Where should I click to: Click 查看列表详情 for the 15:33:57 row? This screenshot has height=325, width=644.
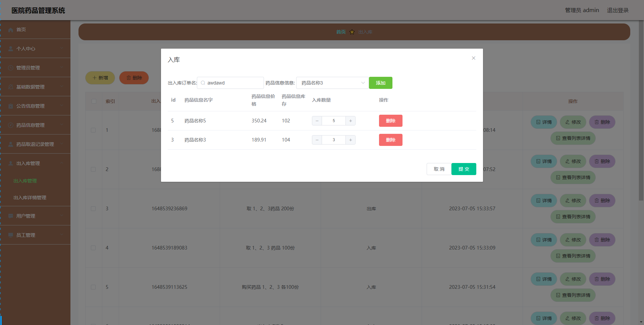(573, 217)
